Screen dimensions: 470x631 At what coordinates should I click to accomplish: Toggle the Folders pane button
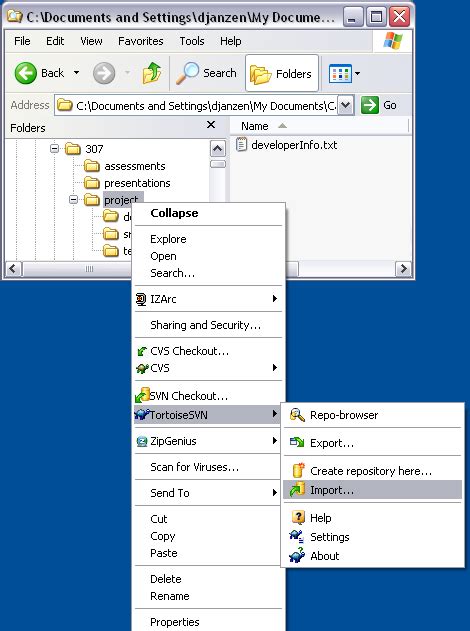[282, 74]
